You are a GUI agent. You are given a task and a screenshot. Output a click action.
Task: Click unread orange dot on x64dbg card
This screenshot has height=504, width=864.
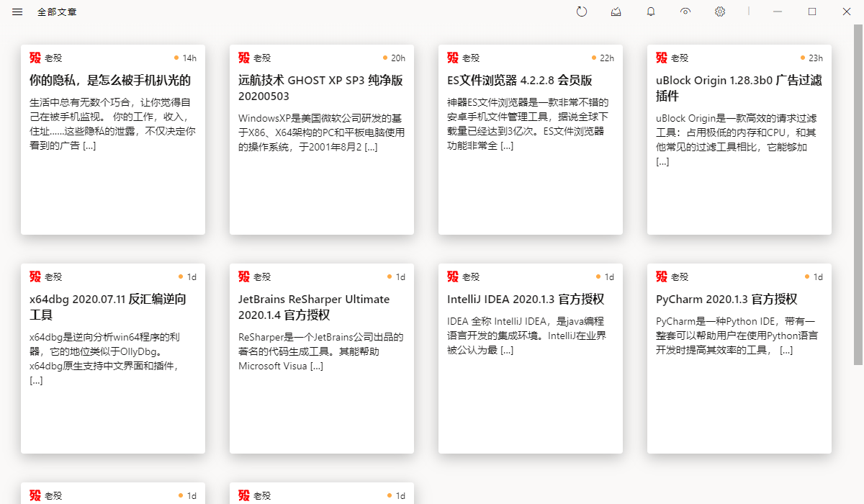point(181,276)
